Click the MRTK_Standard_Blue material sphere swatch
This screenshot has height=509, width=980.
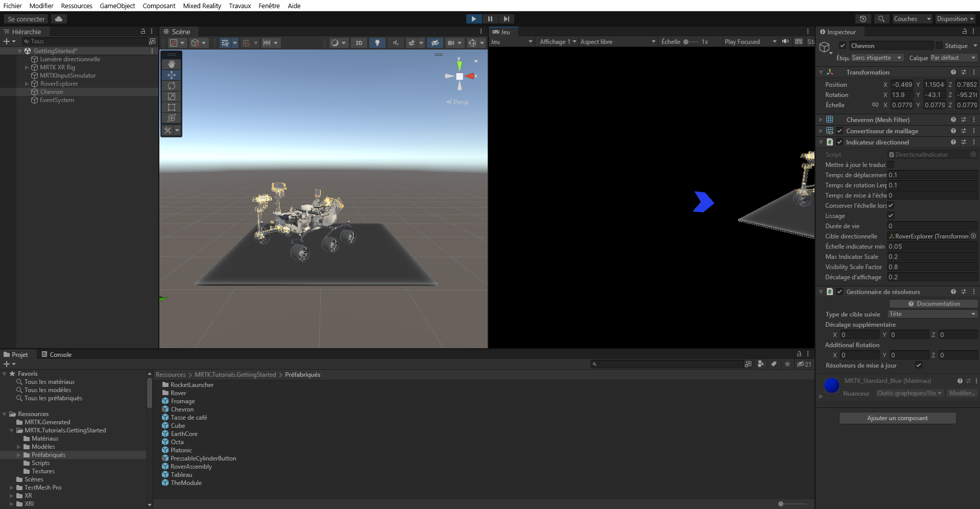tap(831, 386)
